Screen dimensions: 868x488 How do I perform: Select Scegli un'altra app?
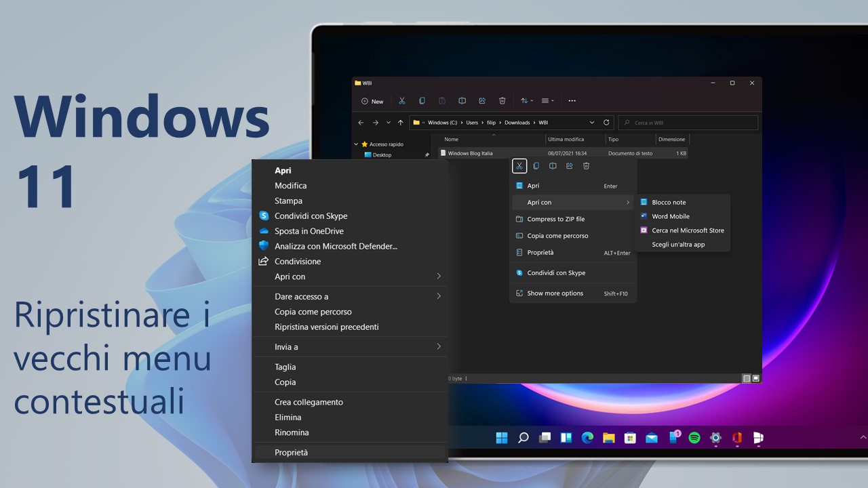click(682, 245)
